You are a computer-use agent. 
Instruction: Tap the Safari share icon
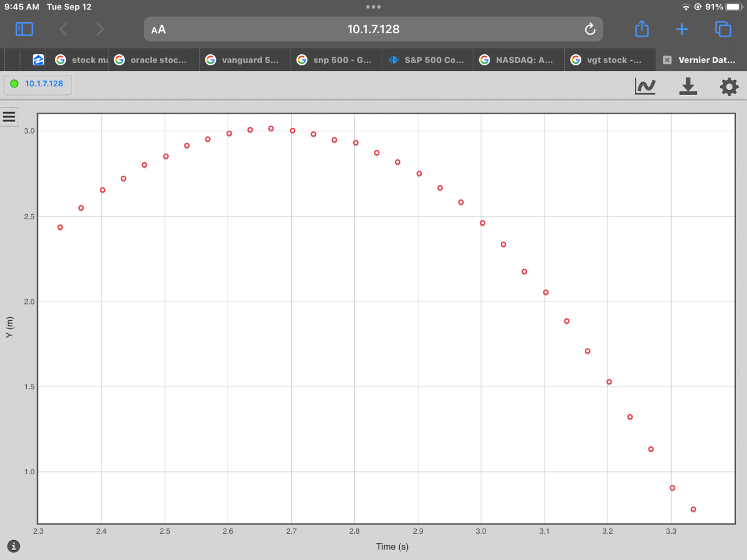click(642, 29)
